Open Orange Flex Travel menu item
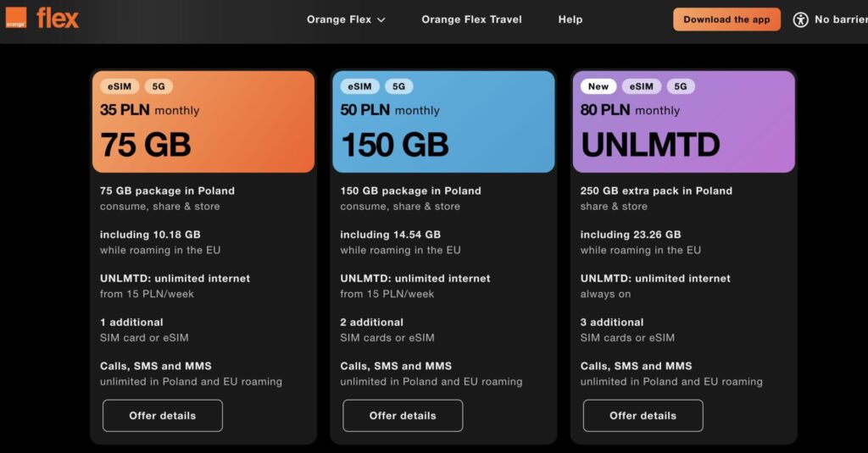 471,19
